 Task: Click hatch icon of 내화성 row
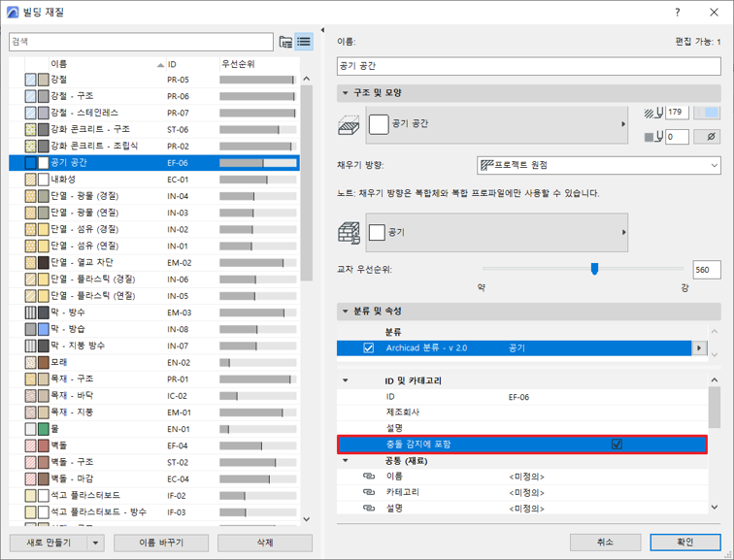30,180
